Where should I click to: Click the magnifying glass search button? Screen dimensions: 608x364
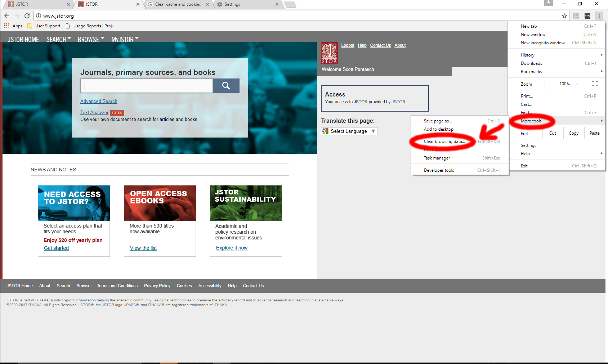click(x=226, y=86)
